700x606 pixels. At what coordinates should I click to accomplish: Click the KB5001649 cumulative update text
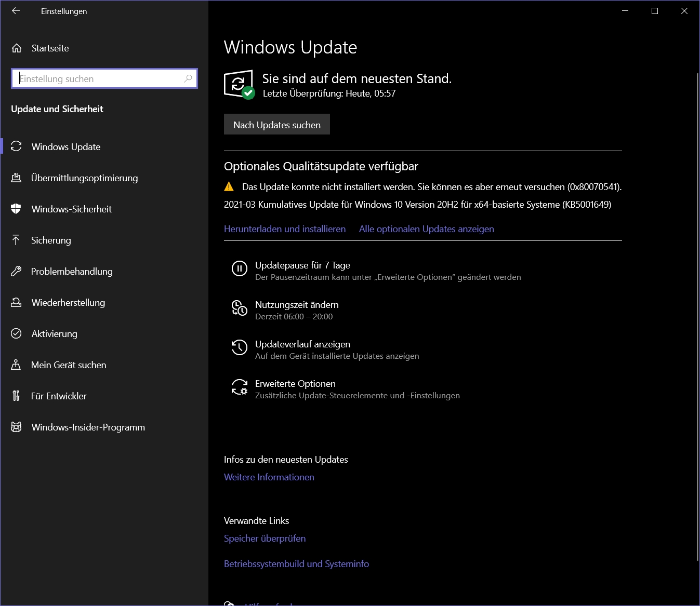pos(418,205)
